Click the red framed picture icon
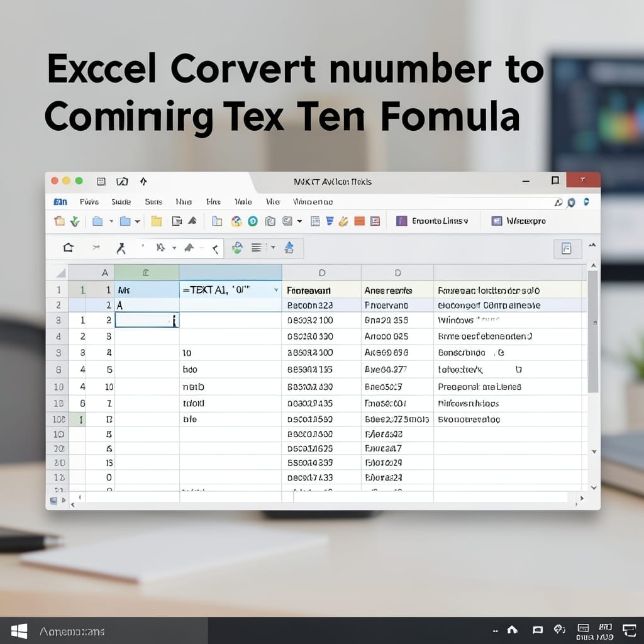This screenshot has width=644, height=644. point(375,221)
